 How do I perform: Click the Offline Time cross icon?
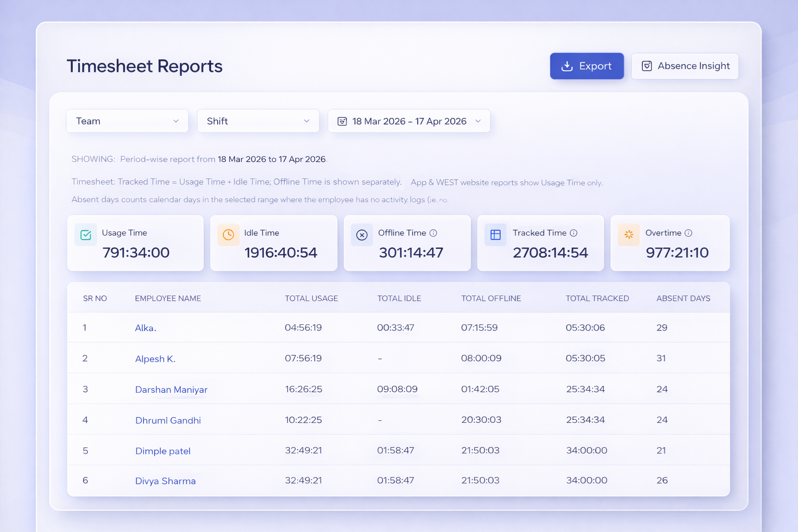[362, 235]
